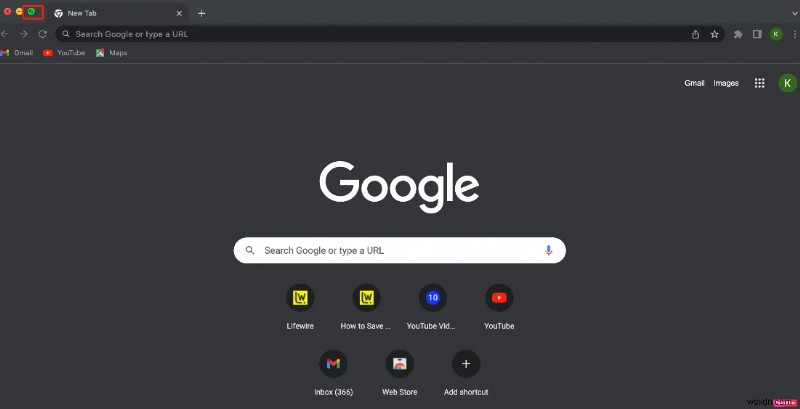The height and width of the screenshot is (409, 800).
Task: Open the Extensions puzzle icon
Action: (738, 34)
